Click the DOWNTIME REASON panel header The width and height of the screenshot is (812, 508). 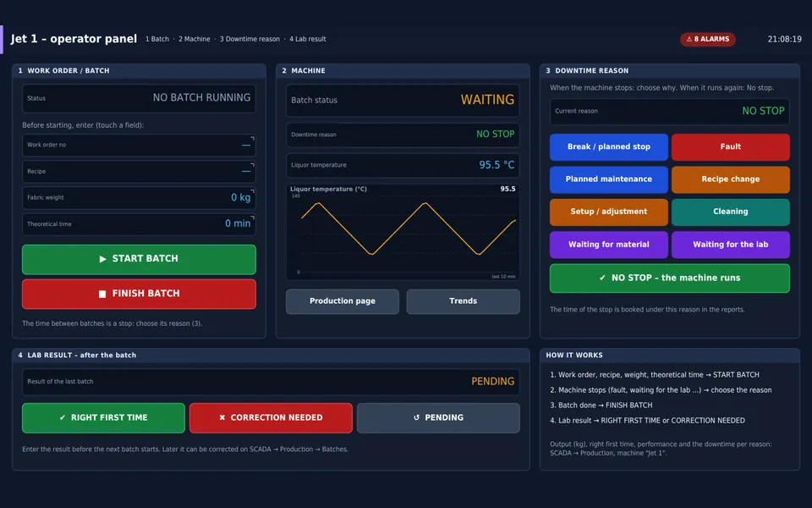670,71
